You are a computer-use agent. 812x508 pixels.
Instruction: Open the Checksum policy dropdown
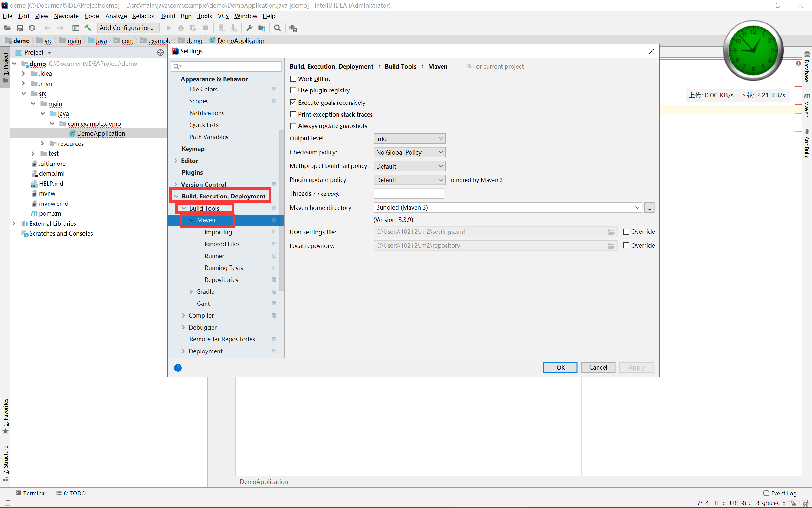pyautogui.click(x=409, y=152)
